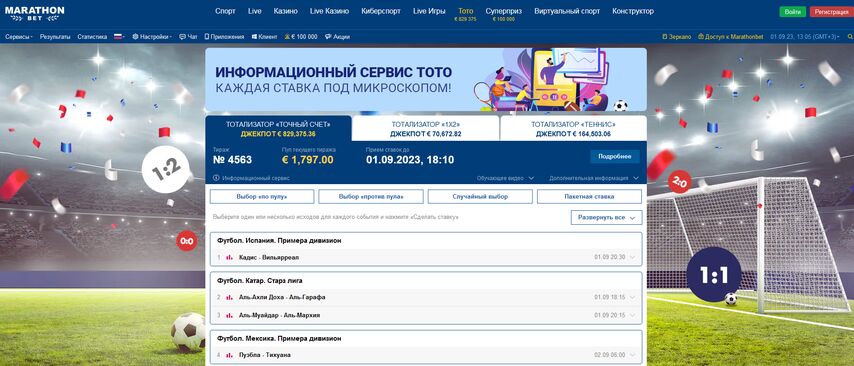Open the Клиент Windows download item

point(264,37)
